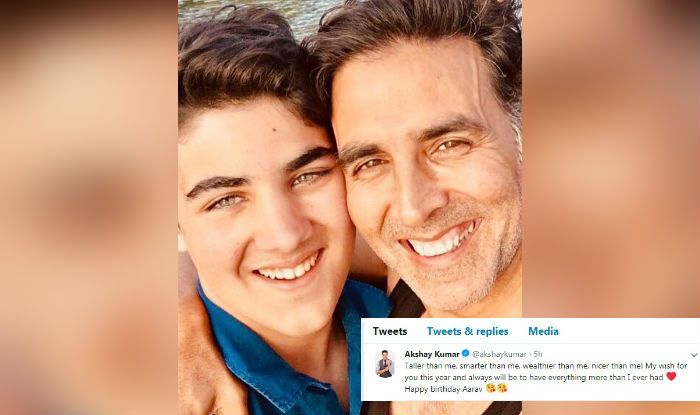
Task: Open the tweet options chevron menu
Action: click(x=694, y=355)
